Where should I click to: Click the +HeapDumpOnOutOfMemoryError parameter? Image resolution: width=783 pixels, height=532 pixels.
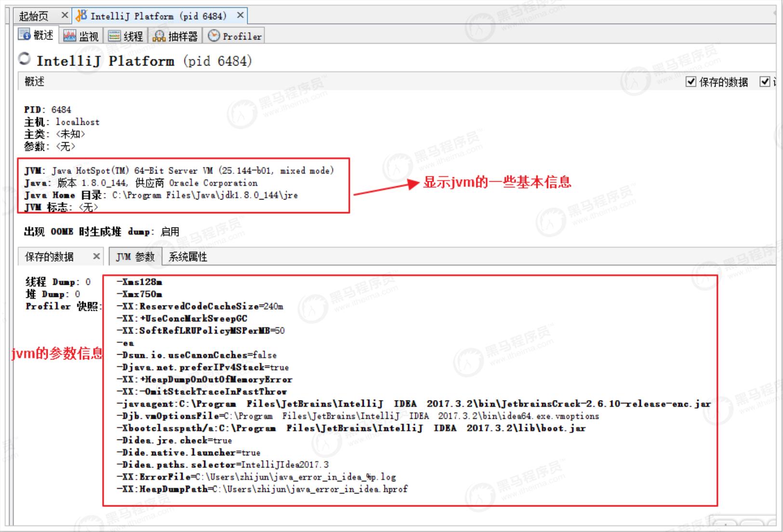pyautogui.click(x=204, y=380)
